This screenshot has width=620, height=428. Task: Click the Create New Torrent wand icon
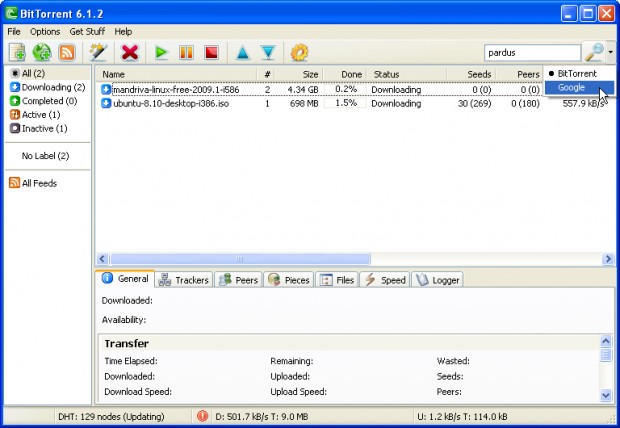point(98,52)
